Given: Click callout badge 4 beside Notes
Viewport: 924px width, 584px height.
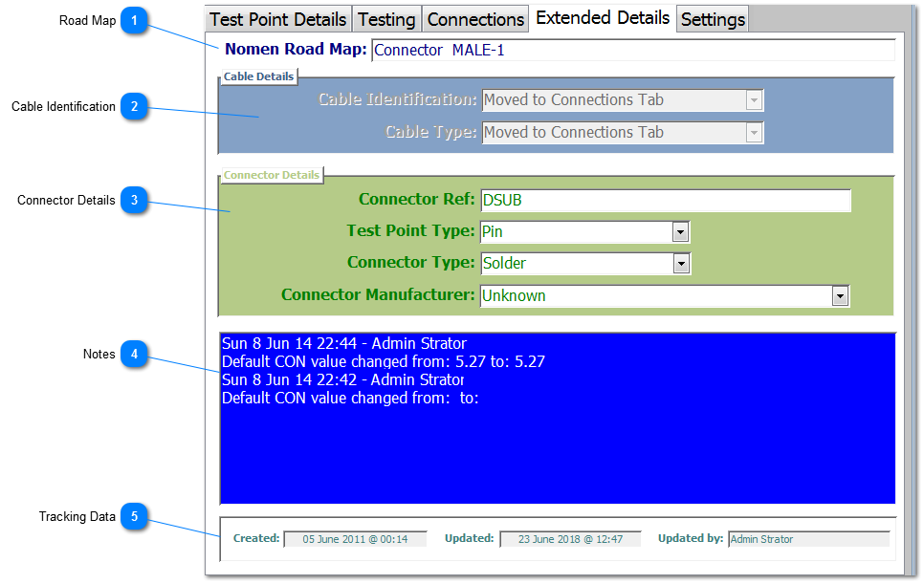Looking at the screenshot, I should click(x=134, y=355).
